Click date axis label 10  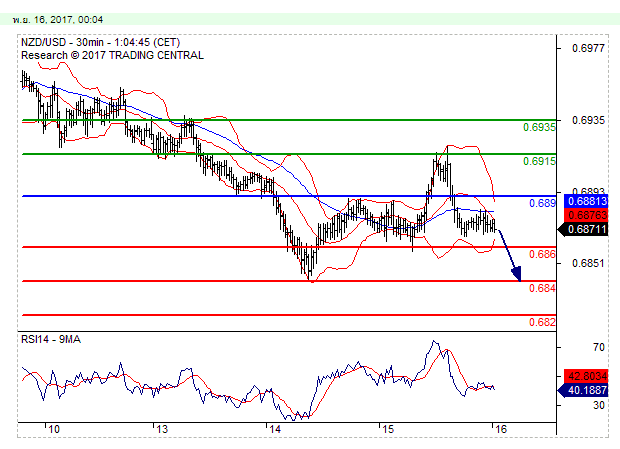tap(54, 429)
